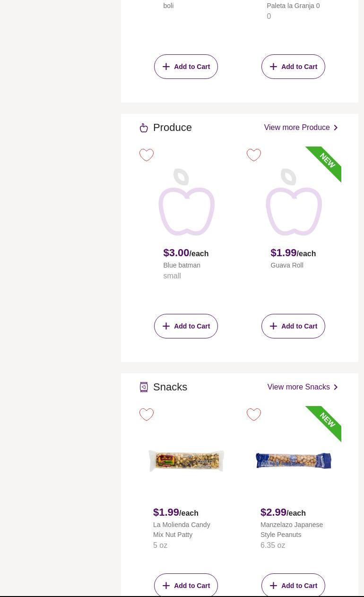Add Blue batman to cart
The image size is (364, 597).
click(x=186, y=326)
